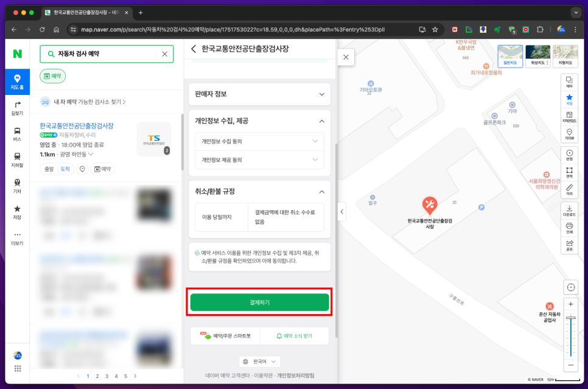This screenshot has height=389, width=588.
Task: Clear the search field with the X icon
Action: (x=164, y=54)
